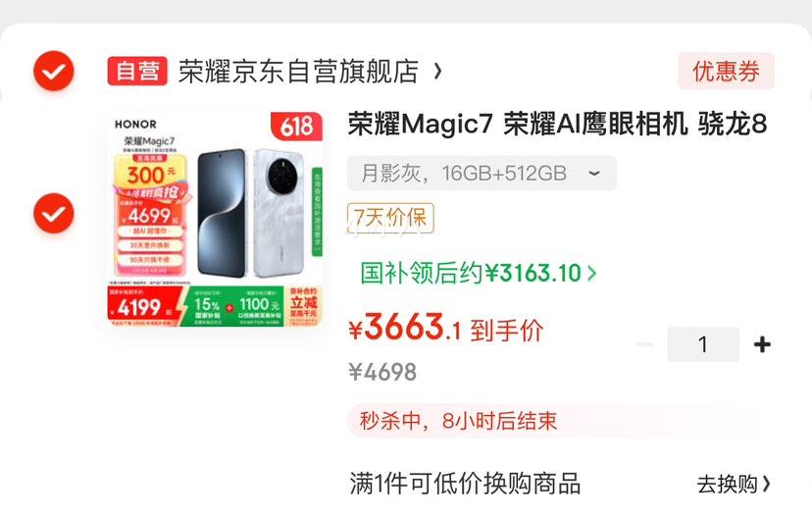Open the 优惠券 coupon button
The height and width of the screenshot is (516, 812).
pyautogui.click(x=726, y=71)
